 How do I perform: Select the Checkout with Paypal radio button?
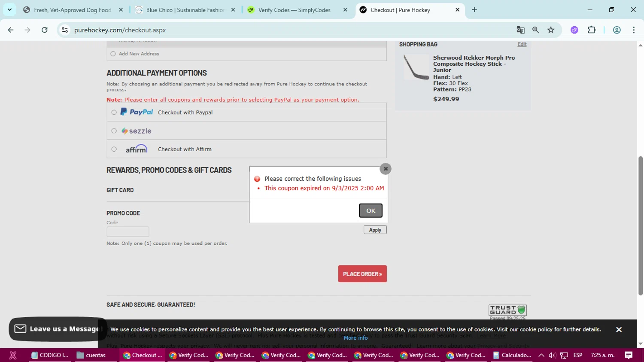[x=114, y=113]
